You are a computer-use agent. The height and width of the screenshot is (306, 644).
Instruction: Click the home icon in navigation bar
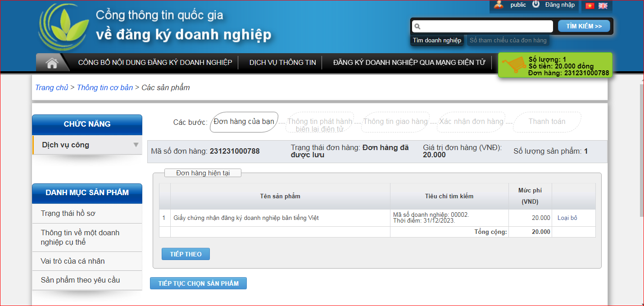click(52, 63)
